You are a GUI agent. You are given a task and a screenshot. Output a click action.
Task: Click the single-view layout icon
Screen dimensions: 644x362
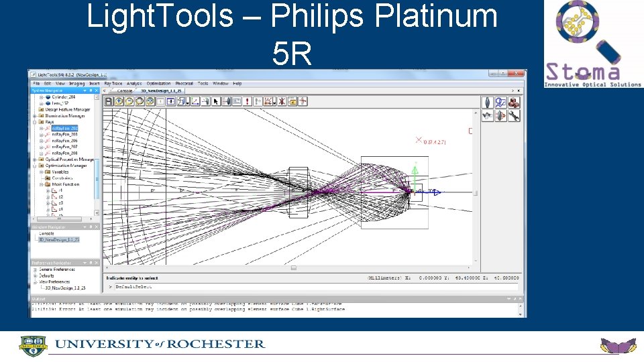coord(160,101)
